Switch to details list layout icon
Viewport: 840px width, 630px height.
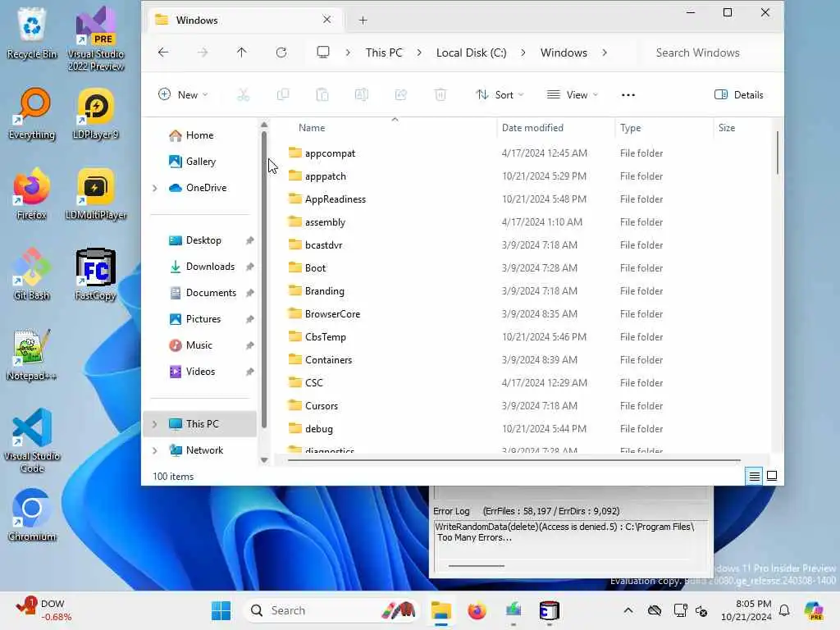[x=754, y=476]
